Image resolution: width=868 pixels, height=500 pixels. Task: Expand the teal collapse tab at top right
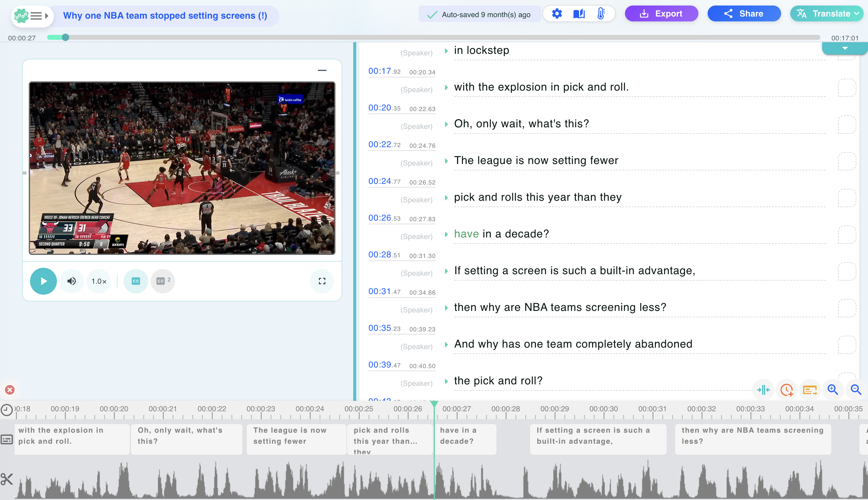coord(845,48)
